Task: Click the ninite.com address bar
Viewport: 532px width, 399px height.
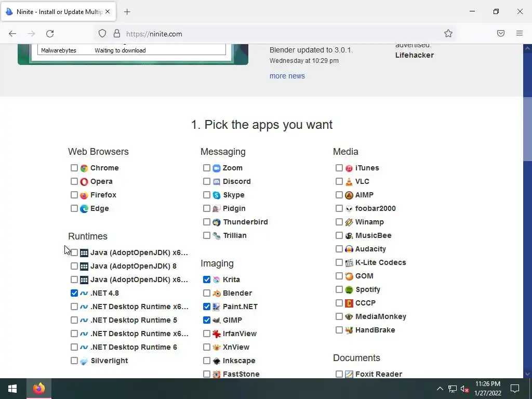Action: 275,34
